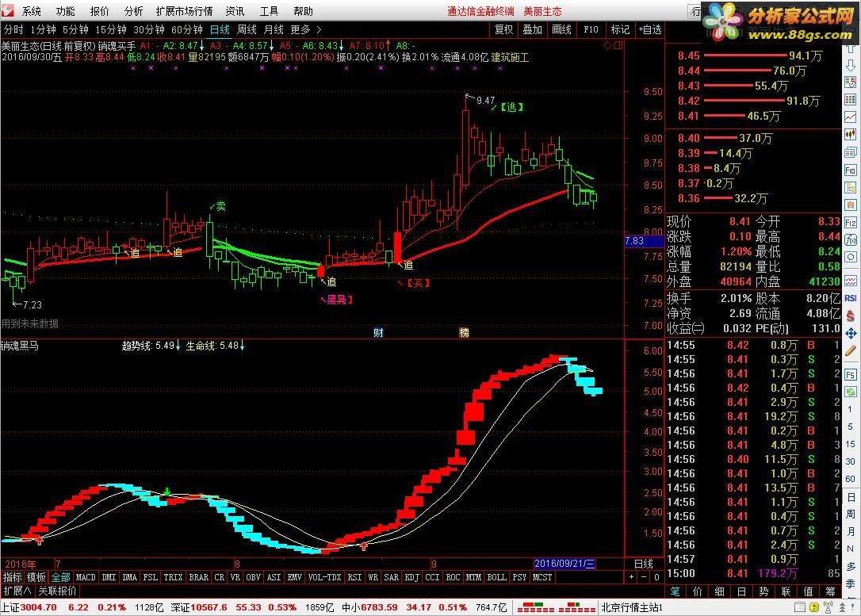Click the wavy indicator lines icon
861x616 pixels.
(850, 281)
